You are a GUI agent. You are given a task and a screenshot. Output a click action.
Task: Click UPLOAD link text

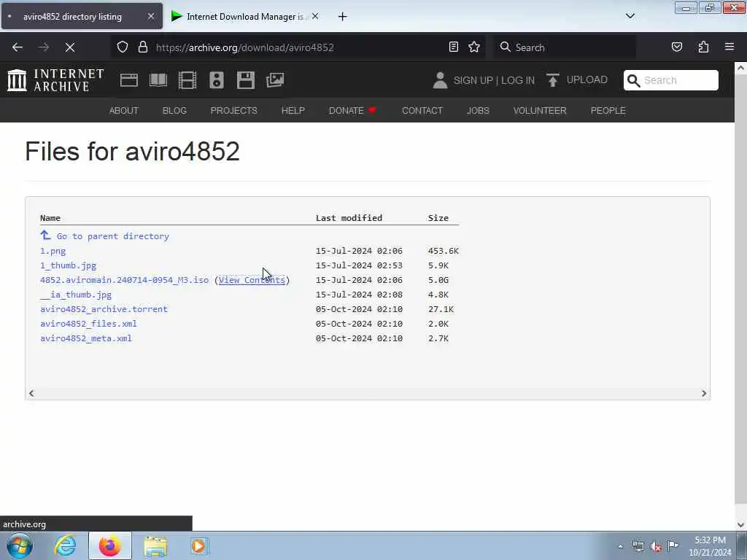[587, 79]
